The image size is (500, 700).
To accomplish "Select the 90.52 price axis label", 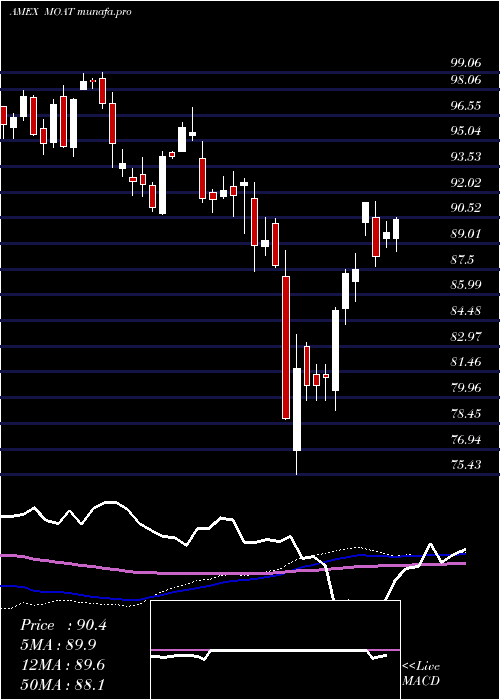I will click(x=466, y=208).
